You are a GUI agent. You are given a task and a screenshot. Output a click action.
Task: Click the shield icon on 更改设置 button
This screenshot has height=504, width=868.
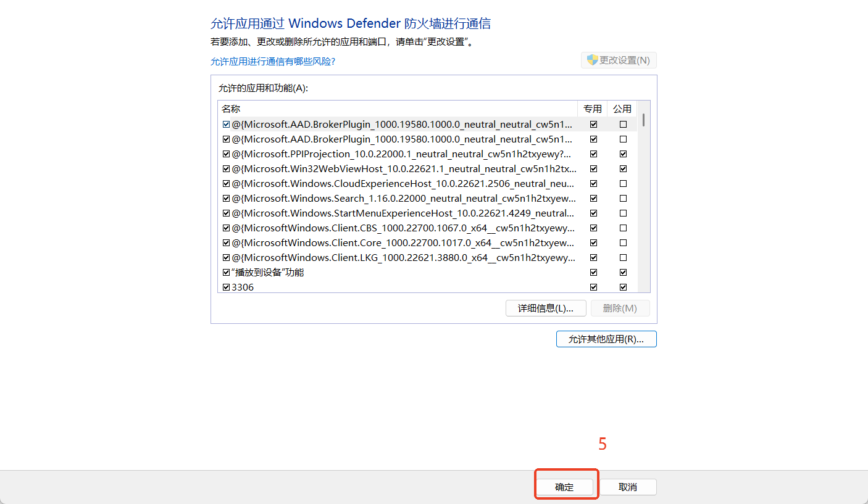(x=593, y=60)
